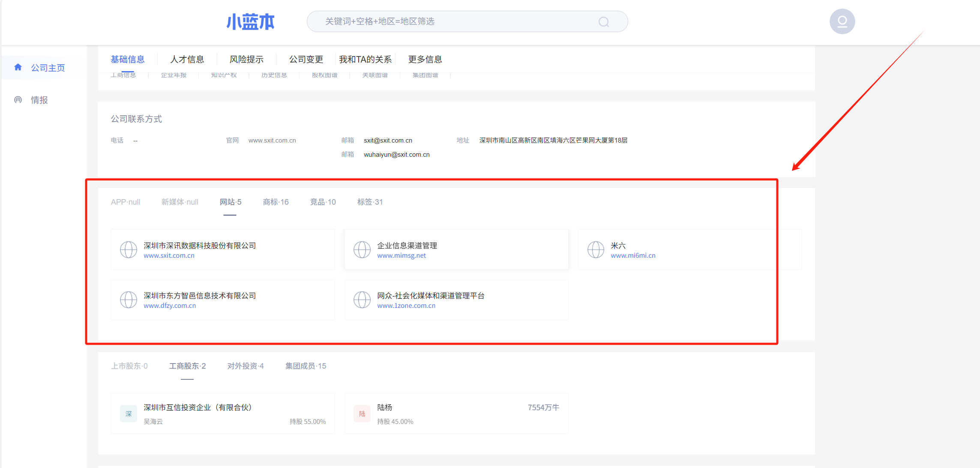Click 网众-社会化媒体和渠道管理平台 title
The image size is (980, 468).
[431, 295]
